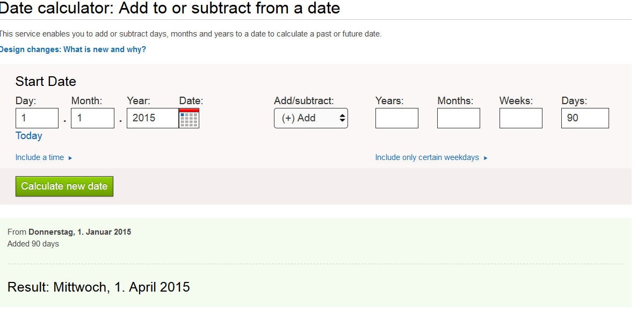Click the 'Added 90 days' summary line
The width and height of the screenshot is (644, 312).
pos(33,244)
